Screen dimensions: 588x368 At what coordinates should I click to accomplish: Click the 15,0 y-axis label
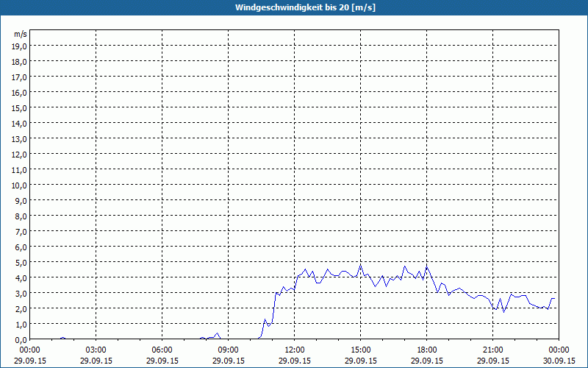20,107
